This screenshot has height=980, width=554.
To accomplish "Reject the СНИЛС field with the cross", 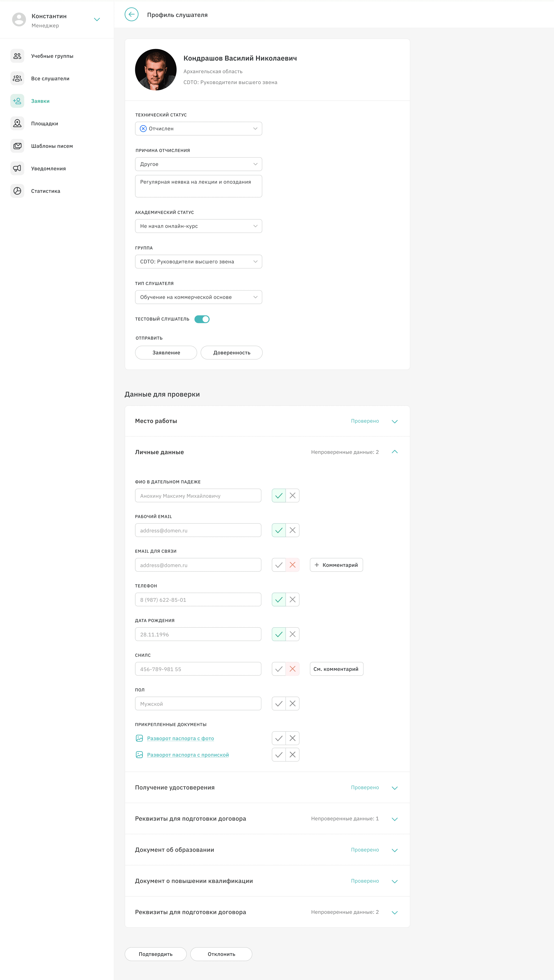I will coord(292,669).
